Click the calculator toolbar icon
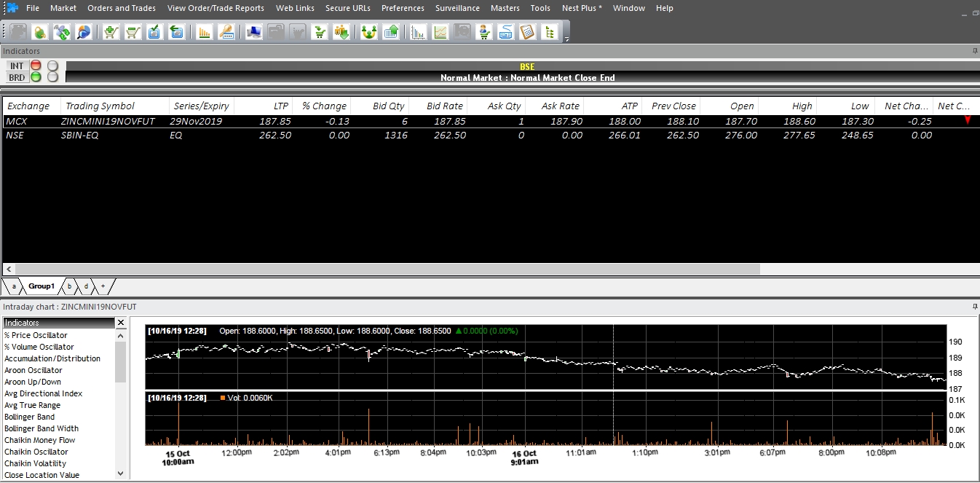Image resolution: width=980 pixels, height=483 pixels. click(x=527, y=32)
